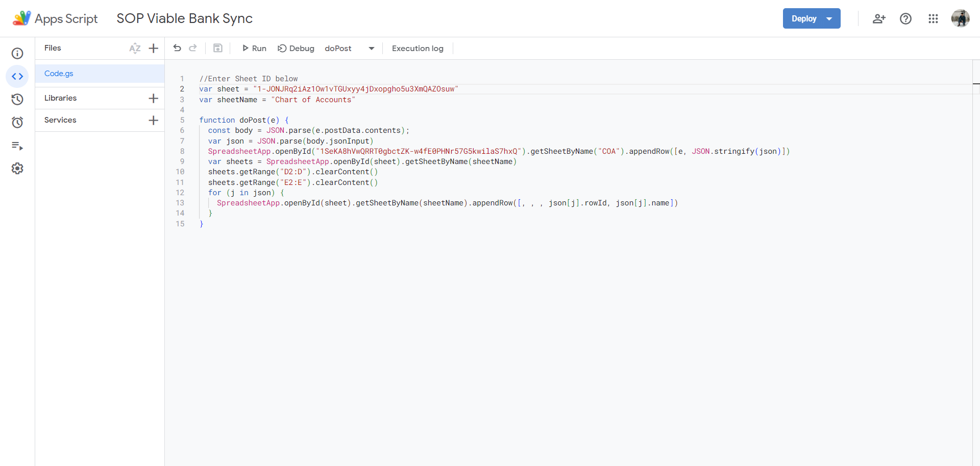
Task: Open the Google apps grid icon
Action: [933, 19]
